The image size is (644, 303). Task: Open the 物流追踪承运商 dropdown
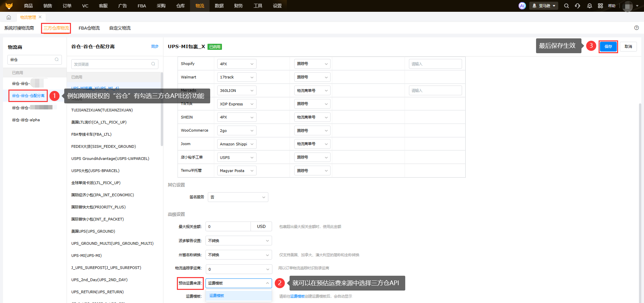tap(238, 269)
